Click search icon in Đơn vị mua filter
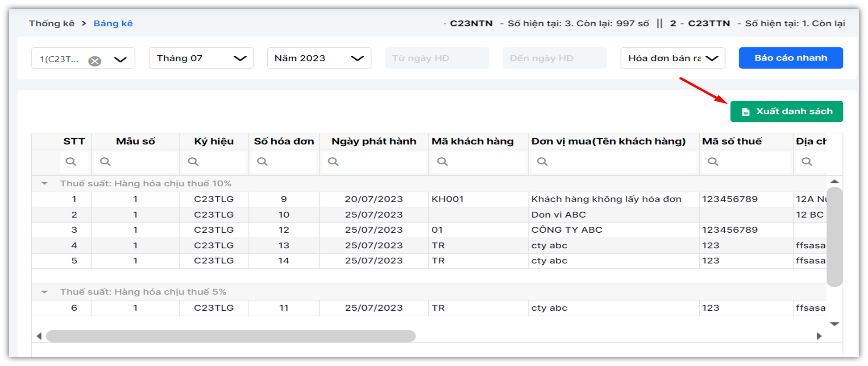Image resolution: width=868 pixels, height=366 pixels. coord(542,161)
